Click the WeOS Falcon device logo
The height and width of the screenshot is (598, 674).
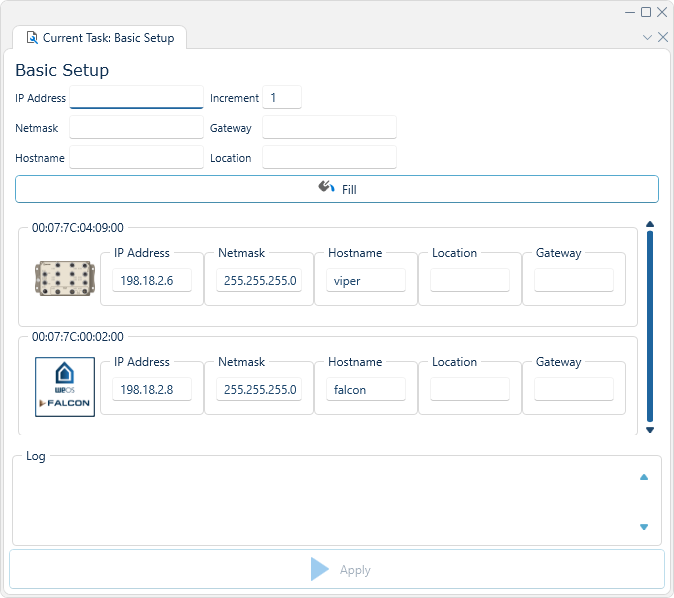point(64,387)
